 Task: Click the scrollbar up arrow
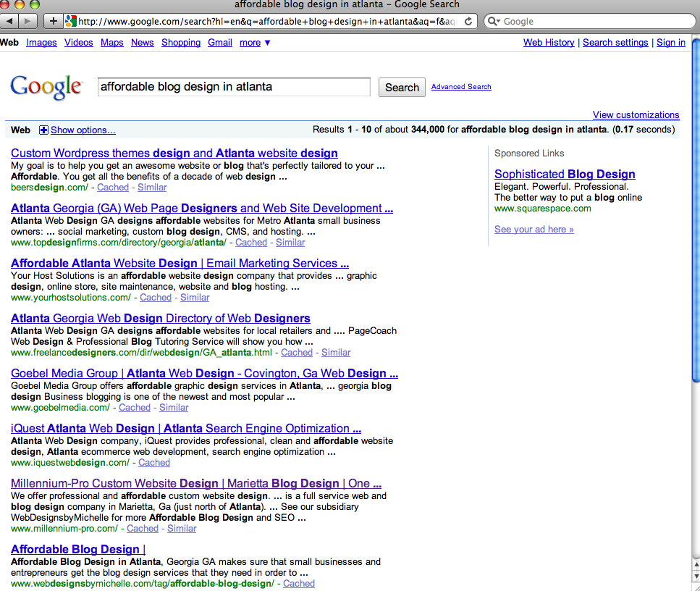tap(696, 565)
